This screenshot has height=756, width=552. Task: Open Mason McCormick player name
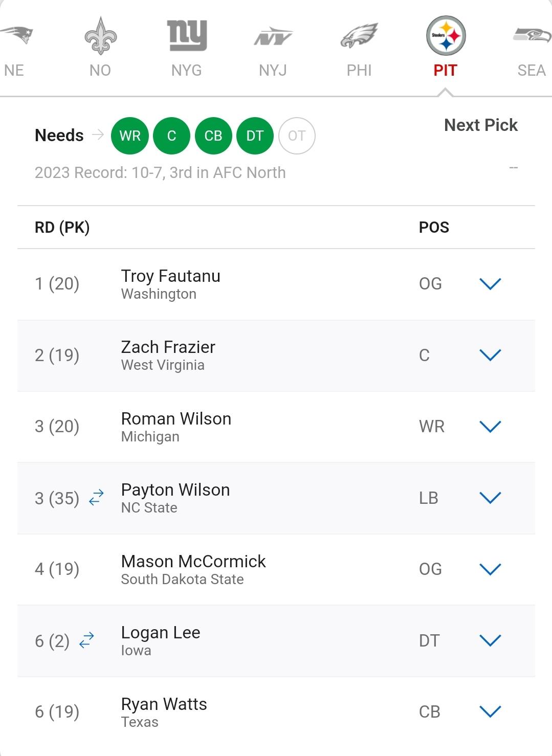[x=193, y=562]
